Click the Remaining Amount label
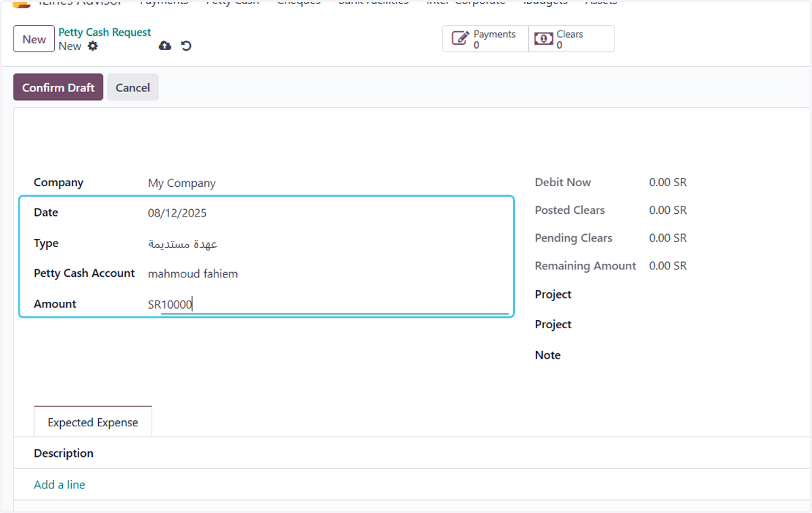This screenshot has width=812, height=513. tap(585, 266)
